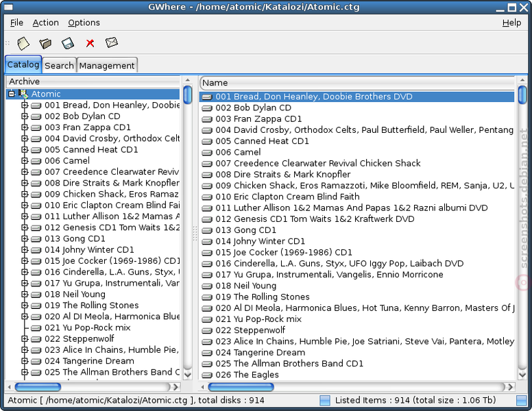
Task: Click the right list vertical scrollbar thumb
Action: coord(522,95)
